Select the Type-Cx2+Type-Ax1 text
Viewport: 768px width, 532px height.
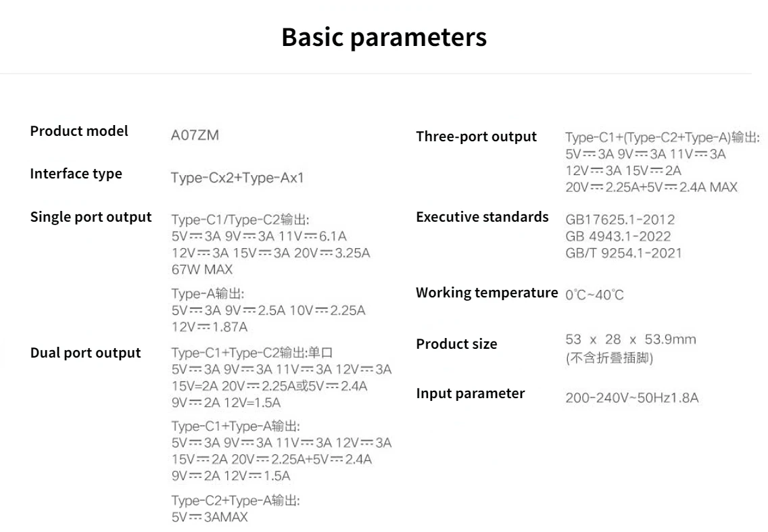coord(237,178)
